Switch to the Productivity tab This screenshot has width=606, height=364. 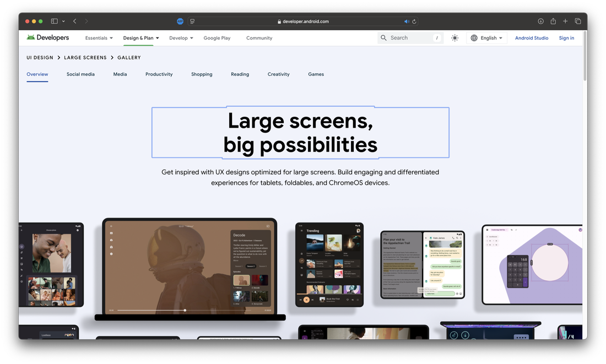click(159, 74)
